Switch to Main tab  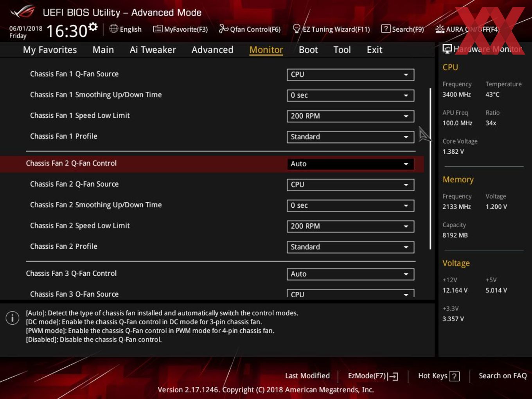pos(103,50)
